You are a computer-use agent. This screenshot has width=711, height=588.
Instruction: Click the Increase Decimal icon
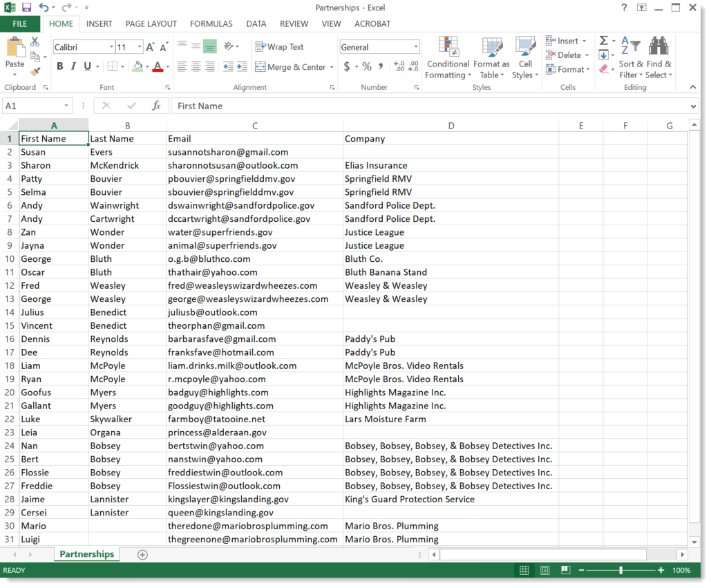pos(399,66)
